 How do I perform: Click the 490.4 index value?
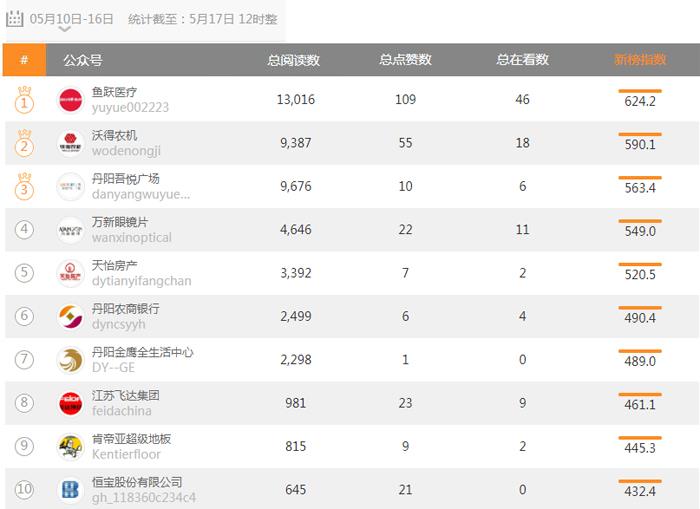[x=640, y=318]
